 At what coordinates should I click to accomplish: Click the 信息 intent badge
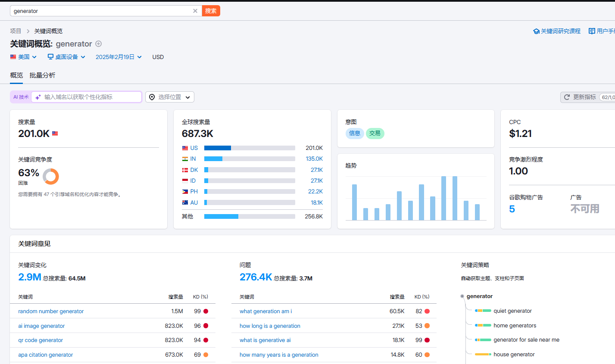(x=355, y=134)
